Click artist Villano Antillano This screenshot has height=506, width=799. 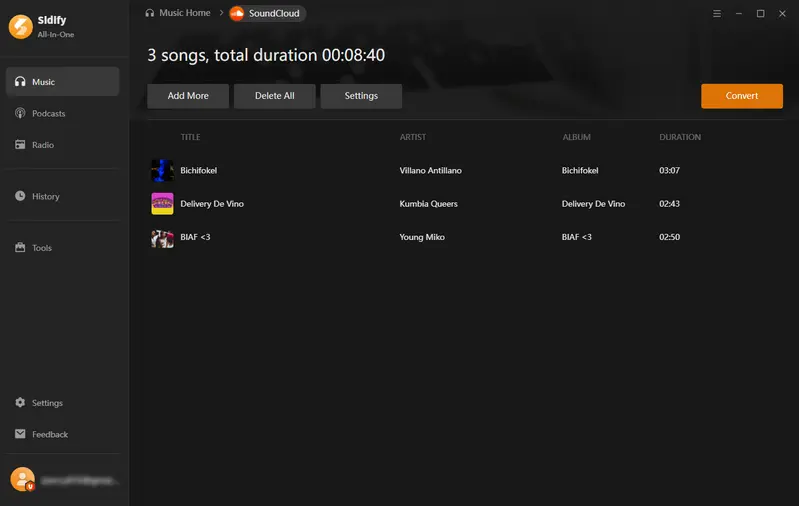[x=431, y=170]
